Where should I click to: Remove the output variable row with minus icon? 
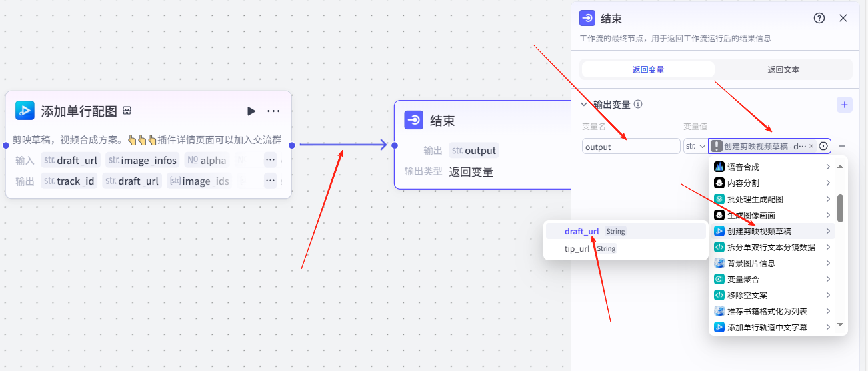[842, 146]
